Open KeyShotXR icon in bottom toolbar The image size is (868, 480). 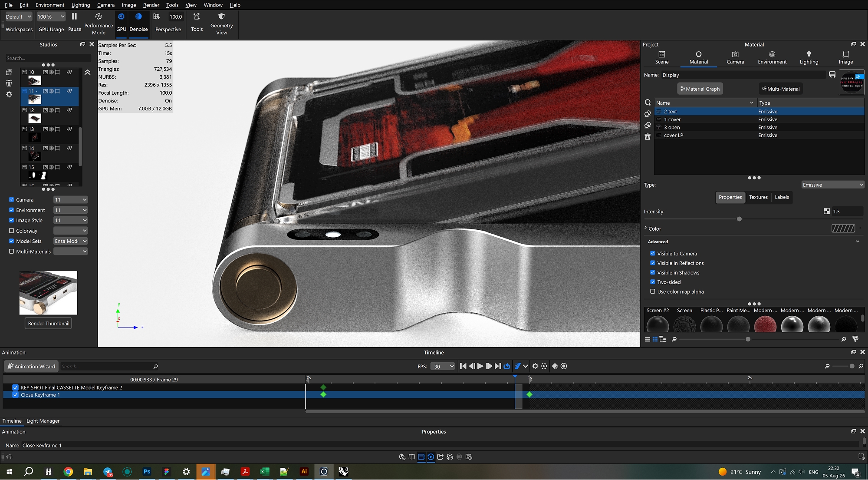click(450, 457)
